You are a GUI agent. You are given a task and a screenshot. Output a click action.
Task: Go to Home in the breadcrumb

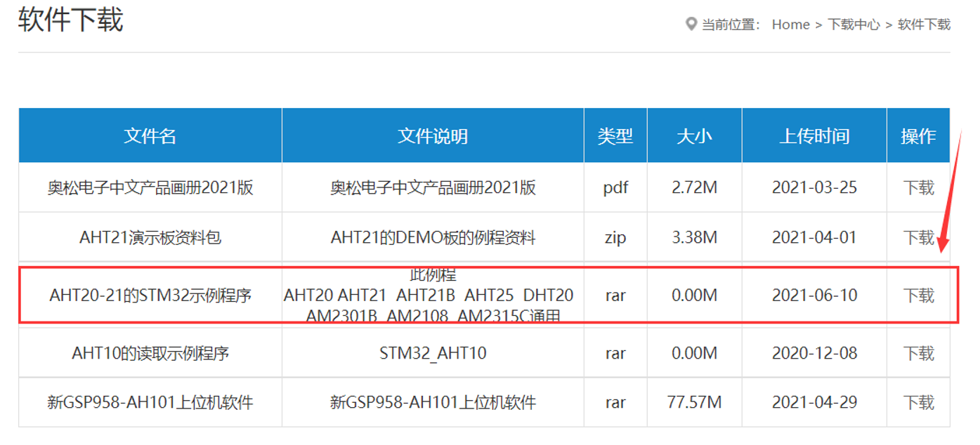tap(790, 25)
